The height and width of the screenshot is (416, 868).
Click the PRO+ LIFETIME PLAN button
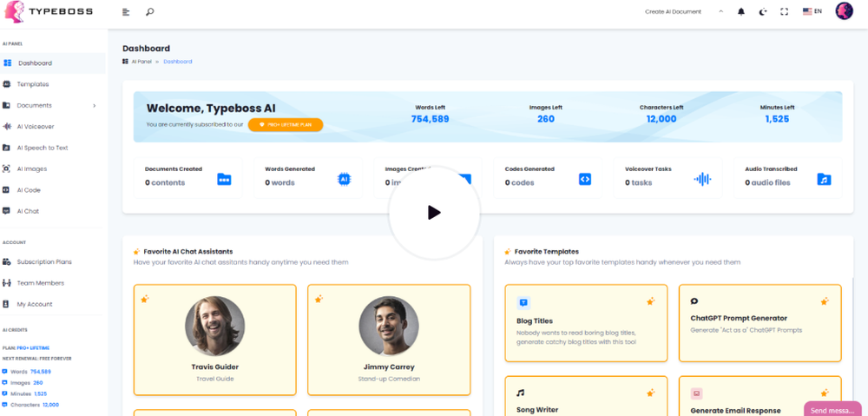point(286,125)
